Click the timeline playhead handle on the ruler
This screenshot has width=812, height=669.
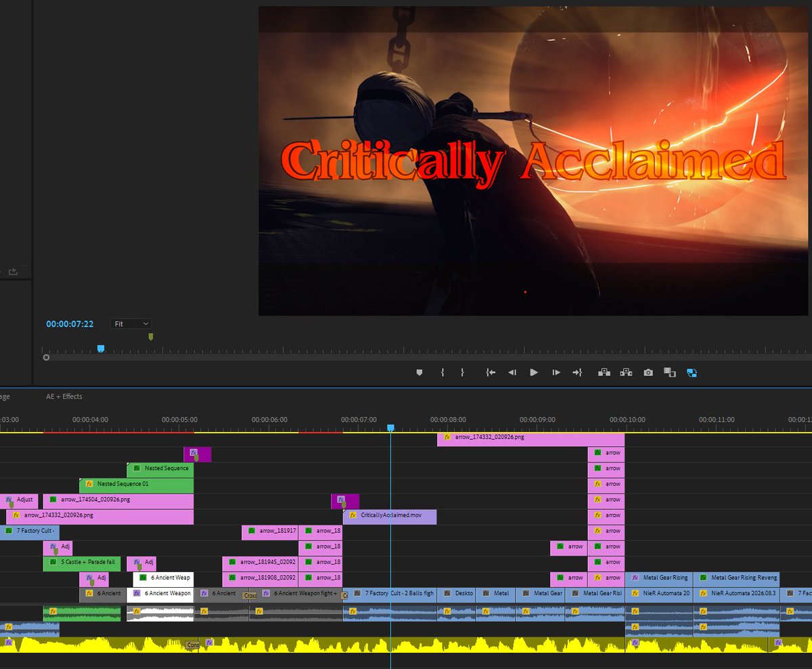390,428
